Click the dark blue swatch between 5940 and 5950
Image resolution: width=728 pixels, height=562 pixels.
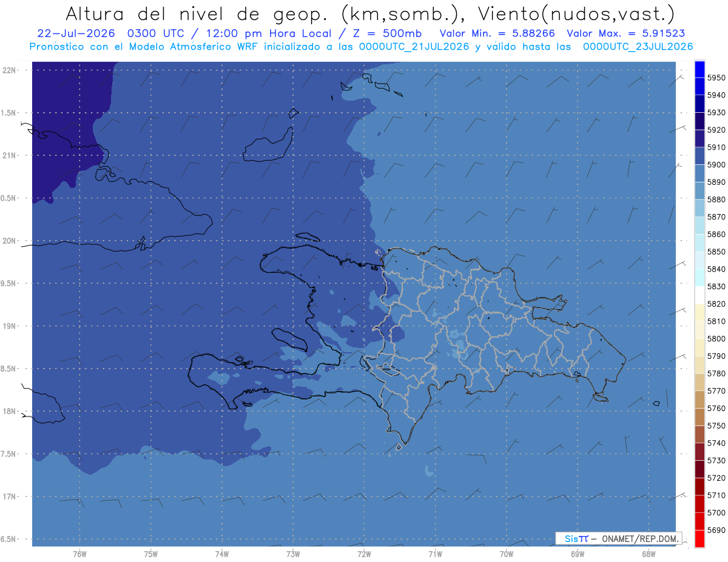pyautogui.click(x=699, y=87)
